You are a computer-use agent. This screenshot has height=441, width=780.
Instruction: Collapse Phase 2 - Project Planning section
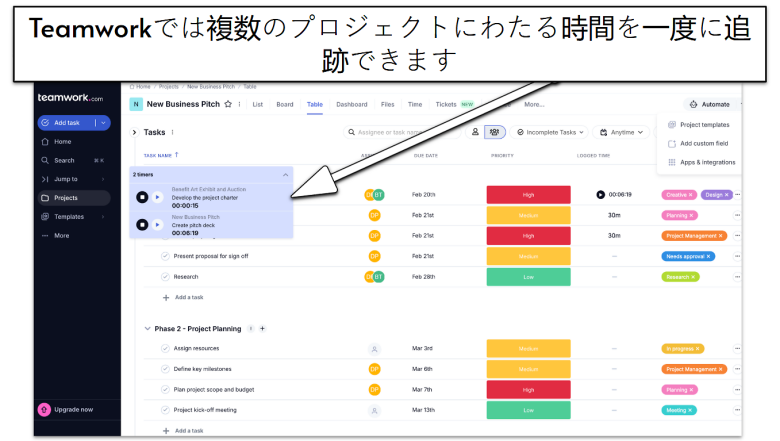tap(146, 328)
